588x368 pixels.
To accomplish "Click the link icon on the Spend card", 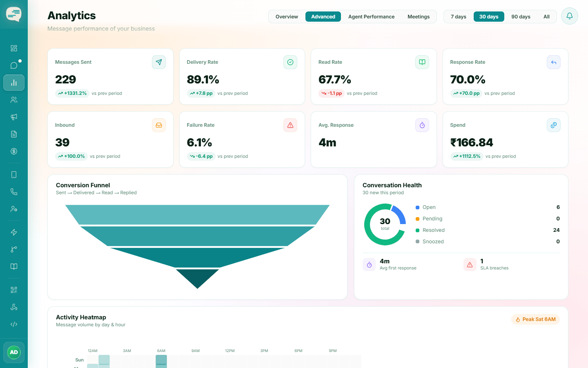I will [x=554, y=125].
